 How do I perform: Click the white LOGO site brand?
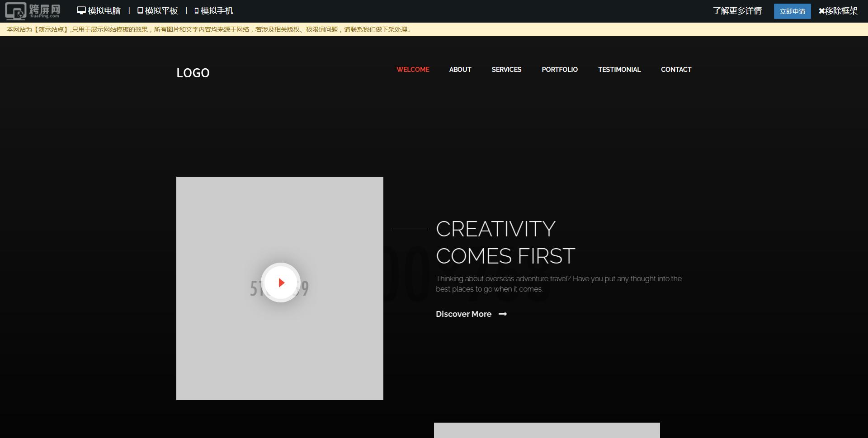pyautogui.click(x=193, y=73)
